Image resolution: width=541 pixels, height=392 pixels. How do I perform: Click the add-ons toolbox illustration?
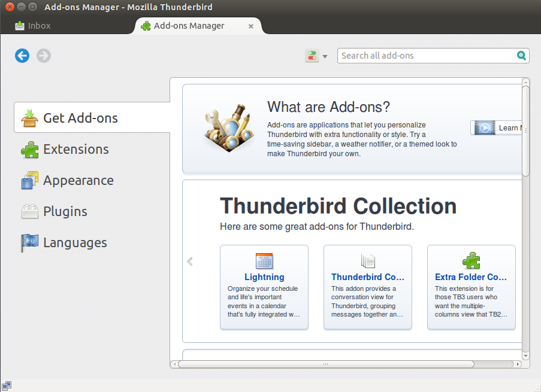tap(229, 127)
